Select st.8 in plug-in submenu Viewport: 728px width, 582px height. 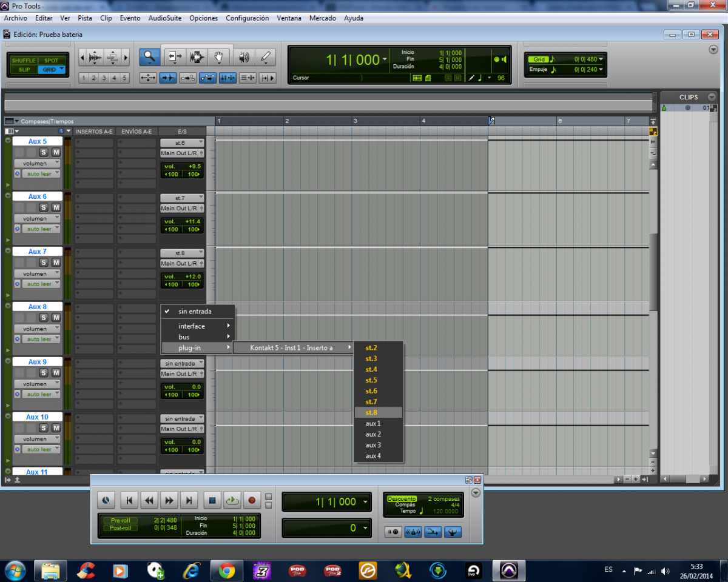pyautogui.click(x=379, y=413)
